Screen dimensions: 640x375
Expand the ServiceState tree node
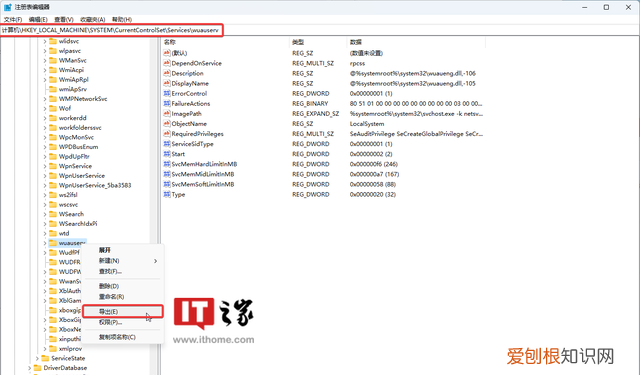coord(37,358)
